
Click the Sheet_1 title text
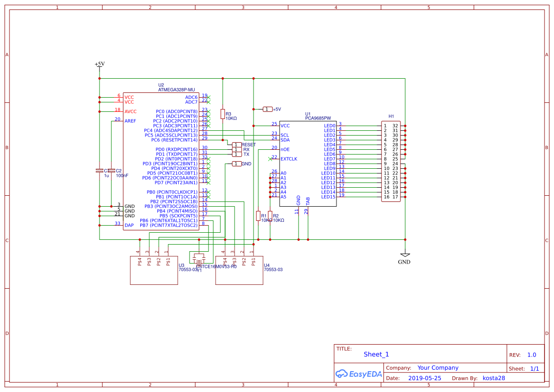[x=376, y=354]
